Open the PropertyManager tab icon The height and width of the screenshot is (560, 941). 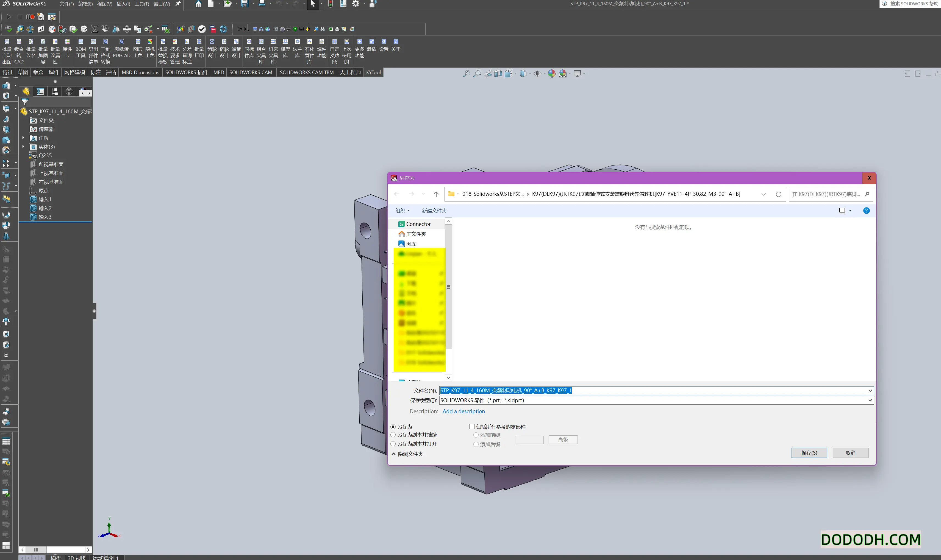(x=40, y=91)
